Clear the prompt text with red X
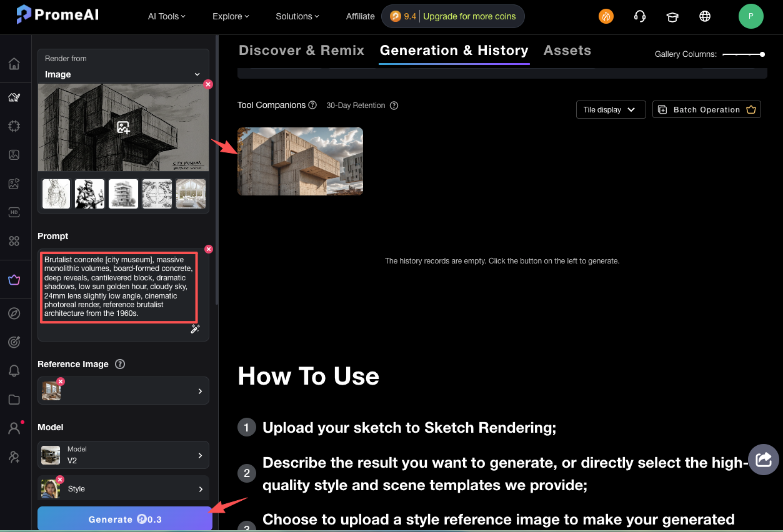The image size is (783, 532). 209,249
